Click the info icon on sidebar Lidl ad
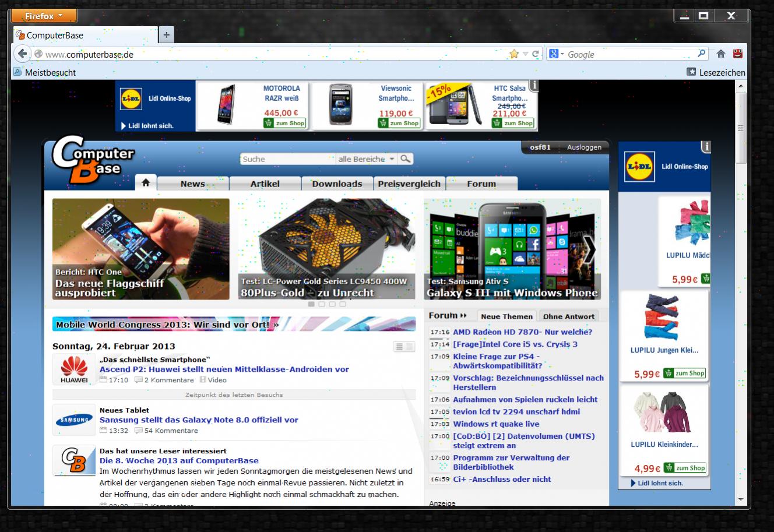The height and width of the screenshot is (532, 774). (706, 147)
